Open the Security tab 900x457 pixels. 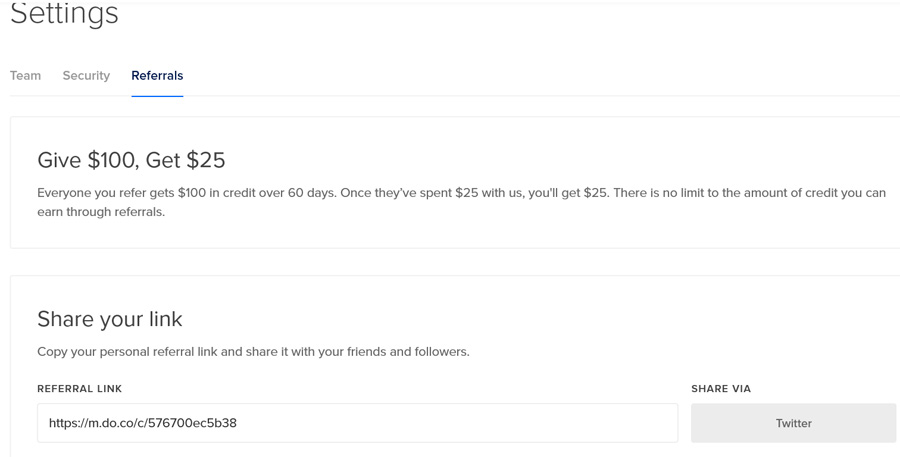[x=86, y=76]
